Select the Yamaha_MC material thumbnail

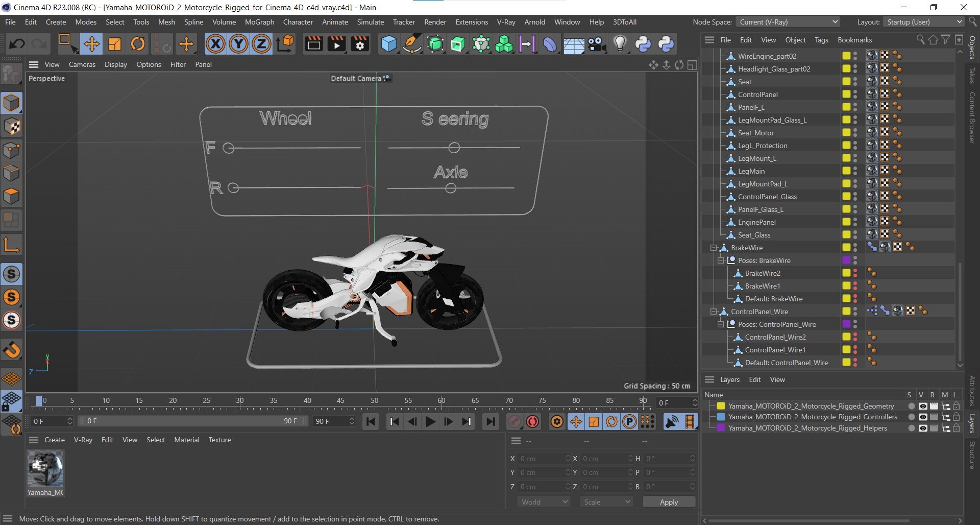tap(45, 469)
